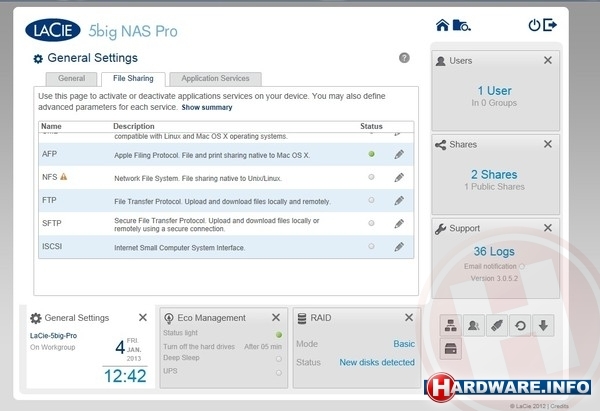600x411 pixels.
Task: Click the Shares panel share icon
Action: (440, 145)
